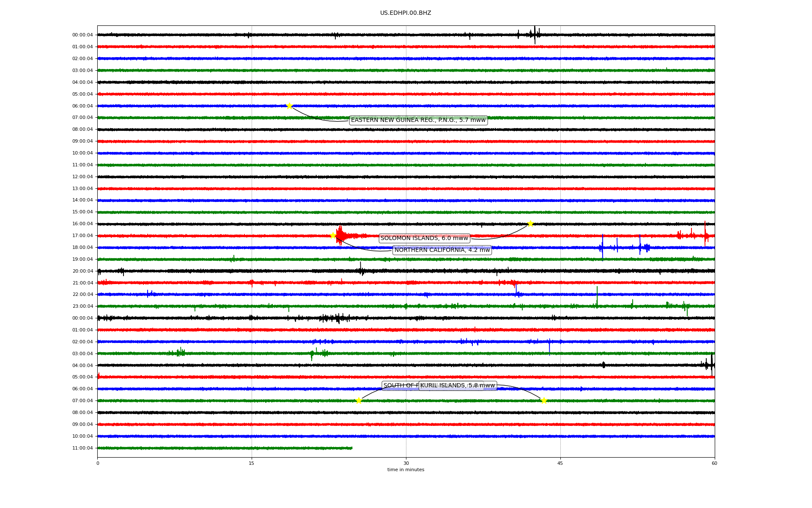Select the Solomon Islands 6.0 mww label
The height and width of the screenshot is (508, 812).
coord(424,238)
